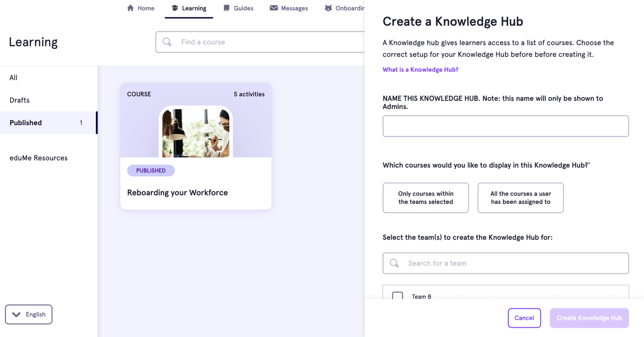Switch to the All courses filter
This screenshot has height=337, width=644.
13,77
